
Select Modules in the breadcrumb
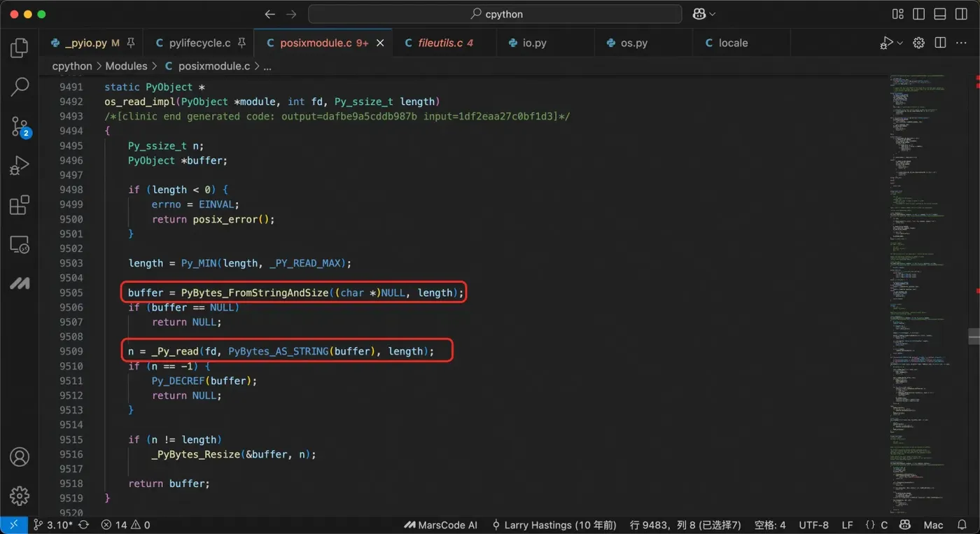tap(126, 66)
